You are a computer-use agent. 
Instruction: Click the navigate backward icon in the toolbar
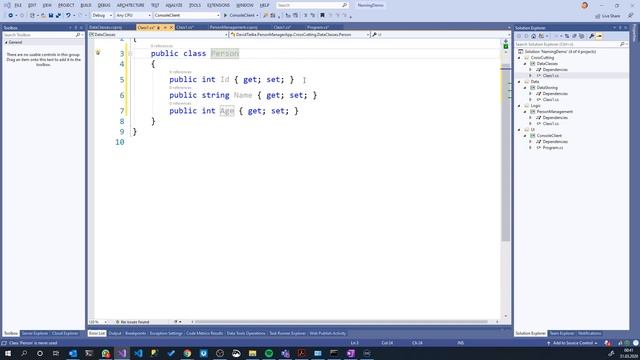coord(10,15)
